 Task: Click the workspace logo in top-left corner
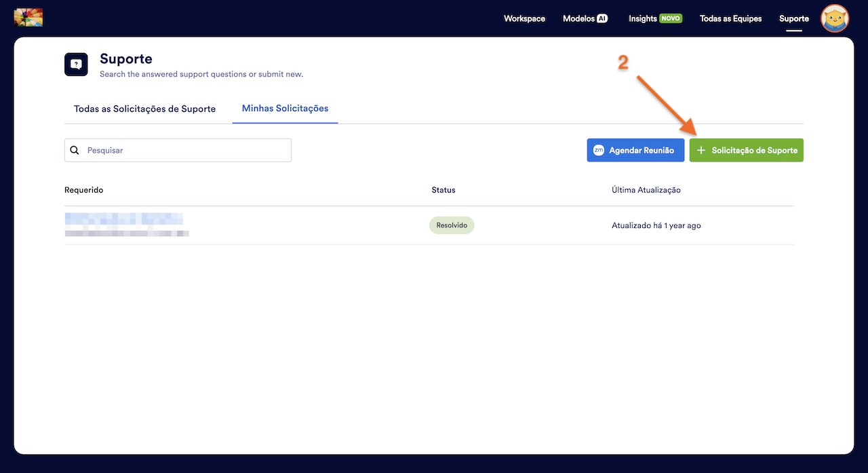coord(28,16)
